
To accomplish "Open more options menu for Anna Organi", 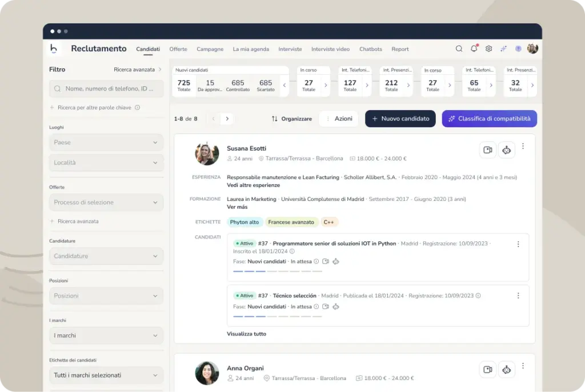I will (523, 366).
